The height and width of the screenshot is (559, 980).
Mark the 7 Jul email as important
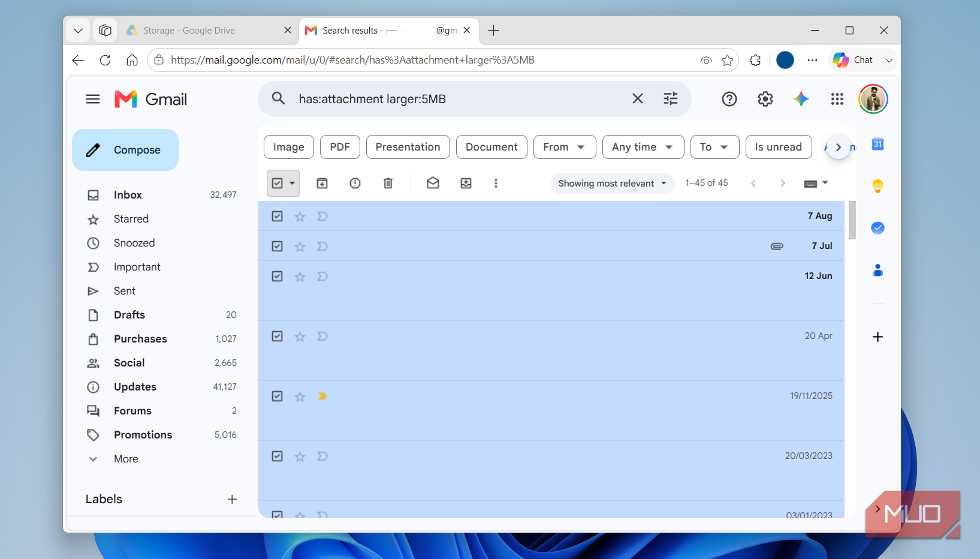(322, 247)
